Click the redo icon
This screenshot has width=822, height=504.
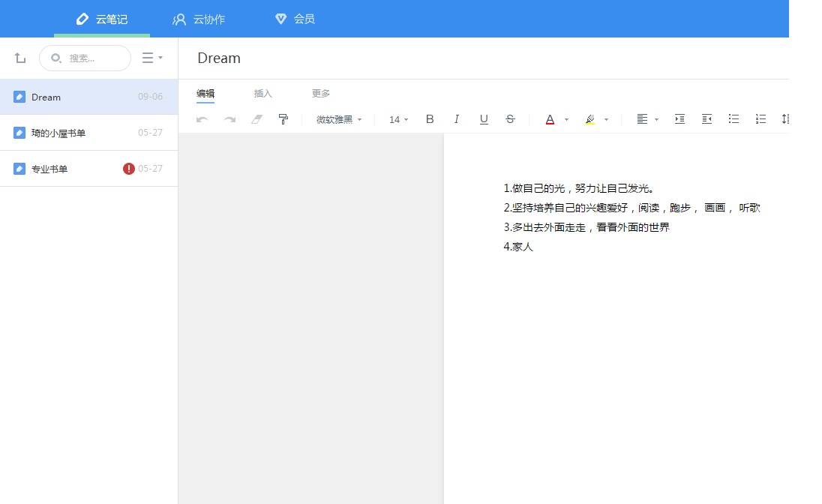coord(229,118)
